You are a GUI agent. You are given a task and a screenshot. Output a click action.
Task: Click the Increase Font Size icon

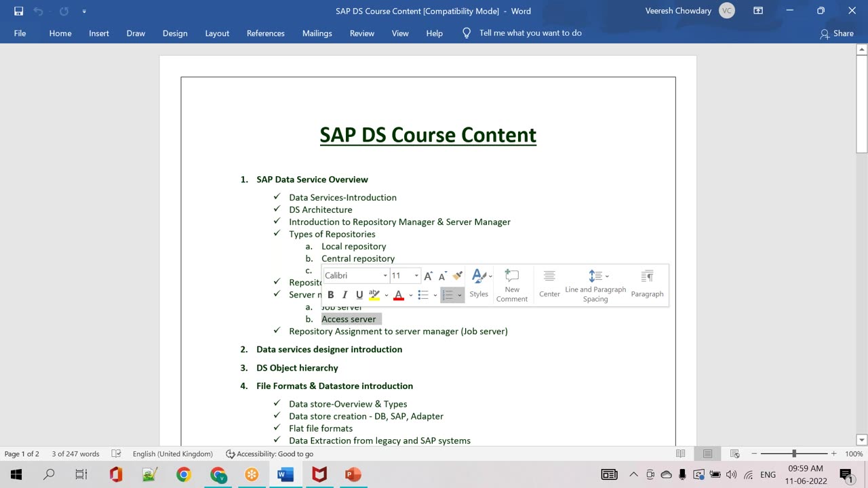429,276
